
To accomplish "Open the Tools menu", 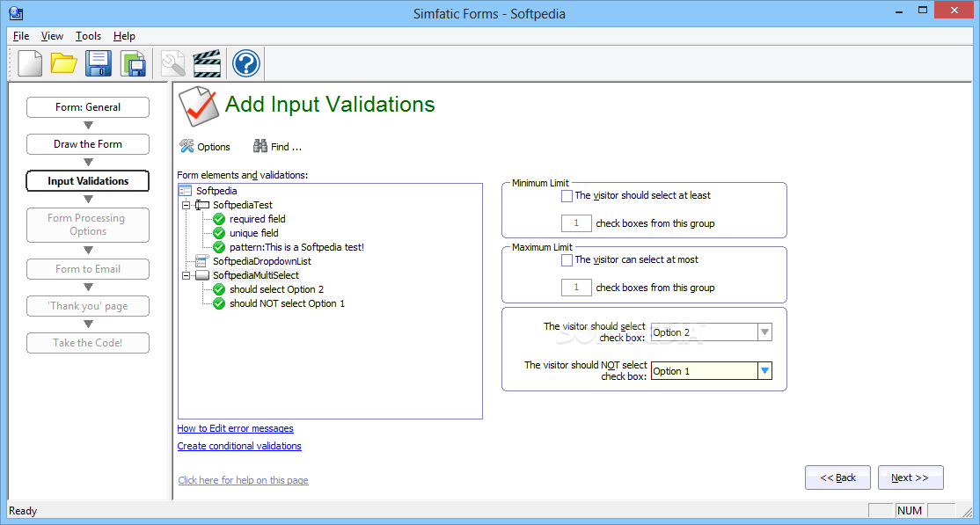I will 88,36.
